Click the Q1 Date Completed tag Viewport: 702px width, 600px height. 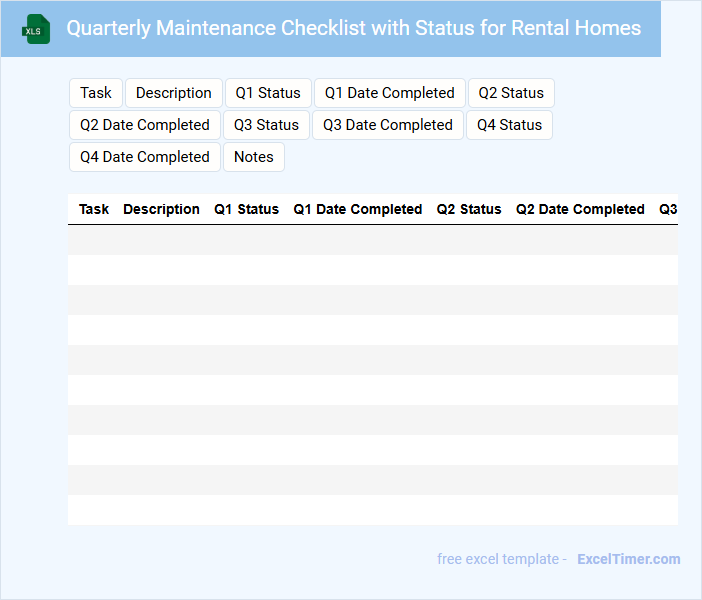coord(390,93)
